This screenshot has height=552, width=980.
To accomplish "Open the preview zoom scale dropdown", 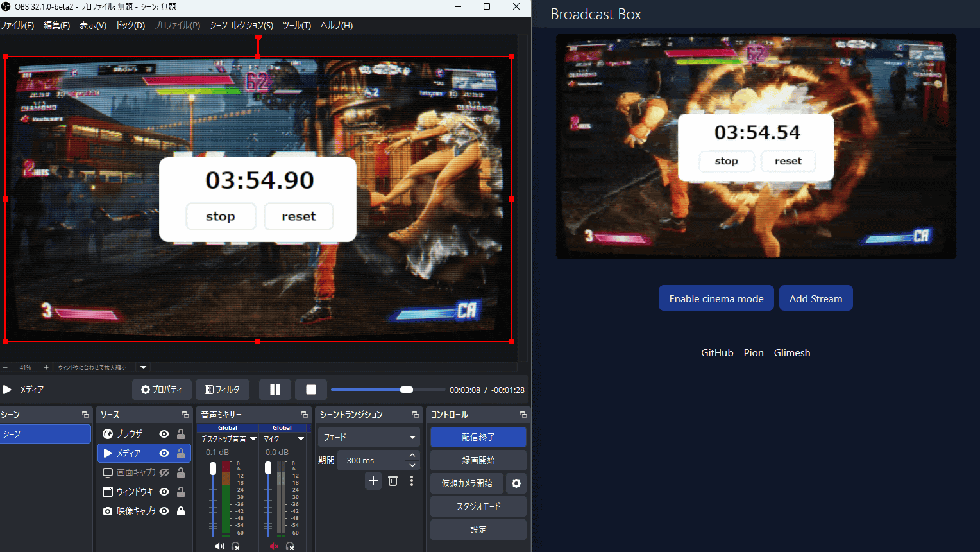I will coord(143,368).
